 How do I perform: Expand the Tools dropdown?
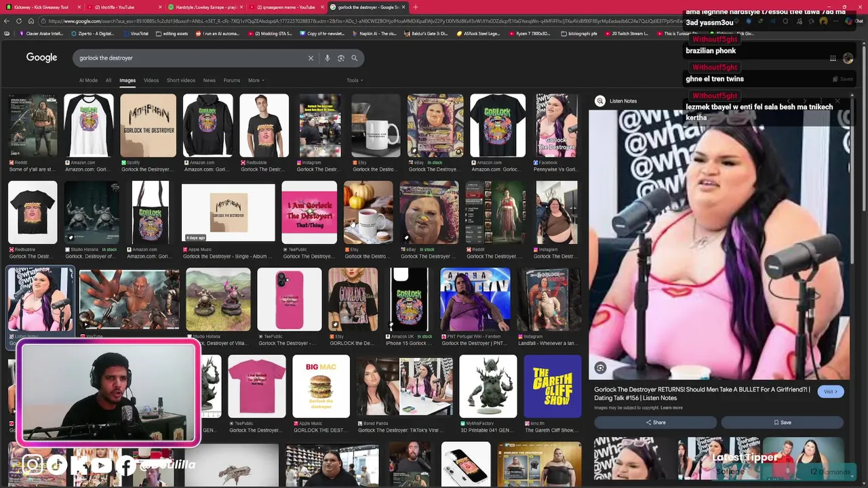pos(354,81)
